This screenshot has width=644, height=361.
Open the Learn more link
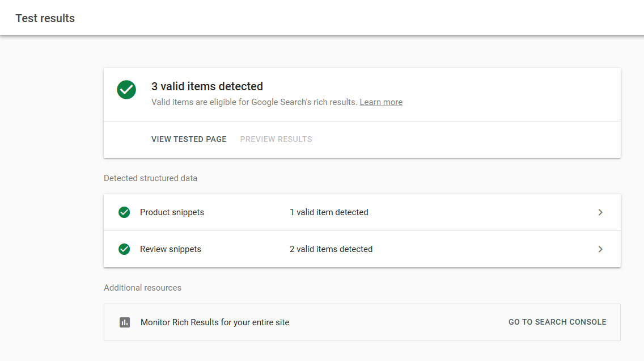(381, 102)
